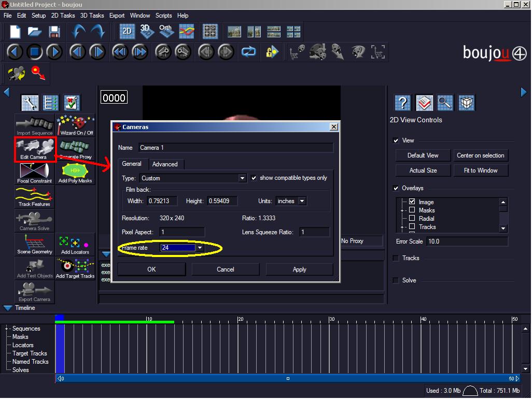This screenshot has width=532, height=399.
Task: Open the Generate Proxy tool
Action: click(x=76, y=150)
